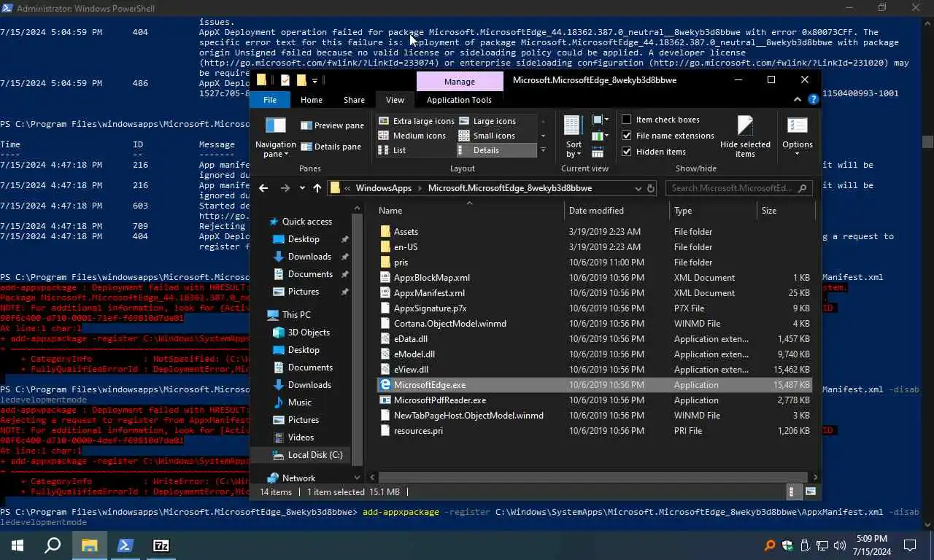The height and width of the screenshot is (560, 934).
Task: Open the Options button
Action: point(797,136)
